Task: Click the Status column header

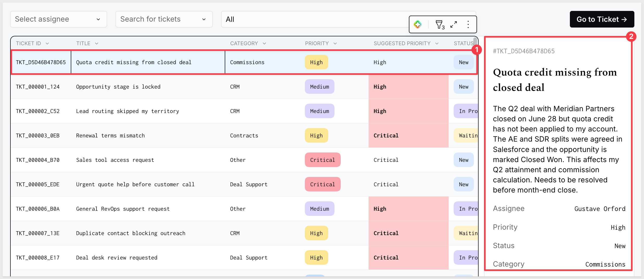Action: point(463,43)
